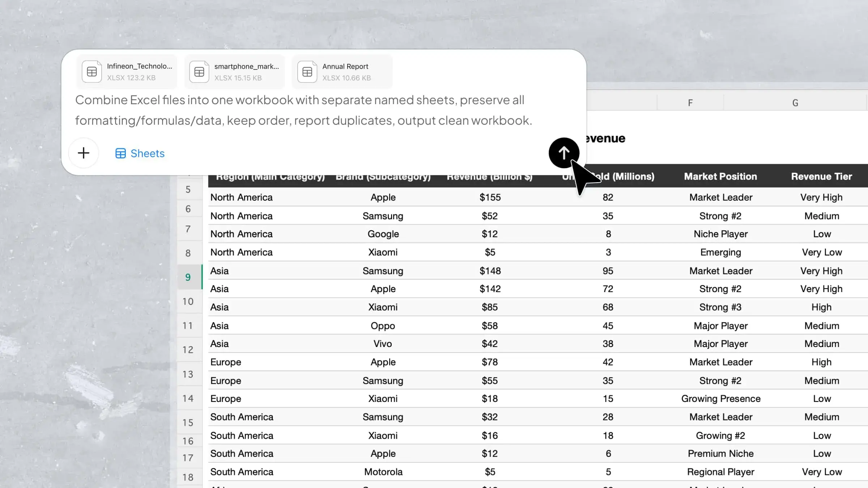
Task: Click the Premium Niche cell
Action: (720, 453)
